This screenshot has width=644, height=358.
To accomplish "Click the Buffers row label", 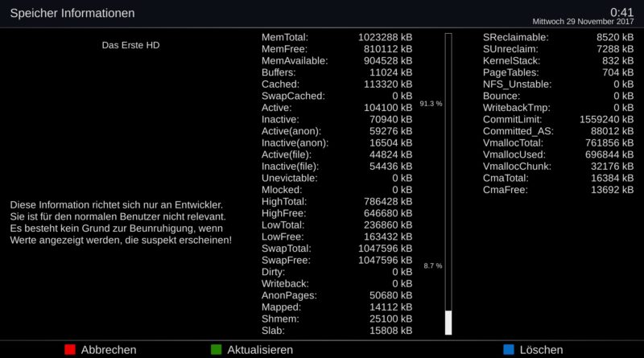I will pyautogui.click(x=279, y=72).
